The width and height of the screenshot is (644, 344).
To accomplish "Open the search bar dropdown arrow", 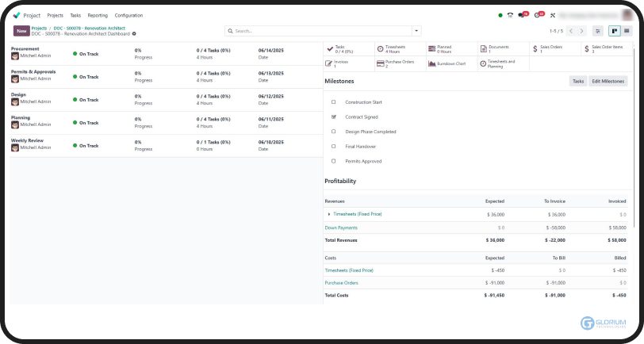I will point(416,31).
